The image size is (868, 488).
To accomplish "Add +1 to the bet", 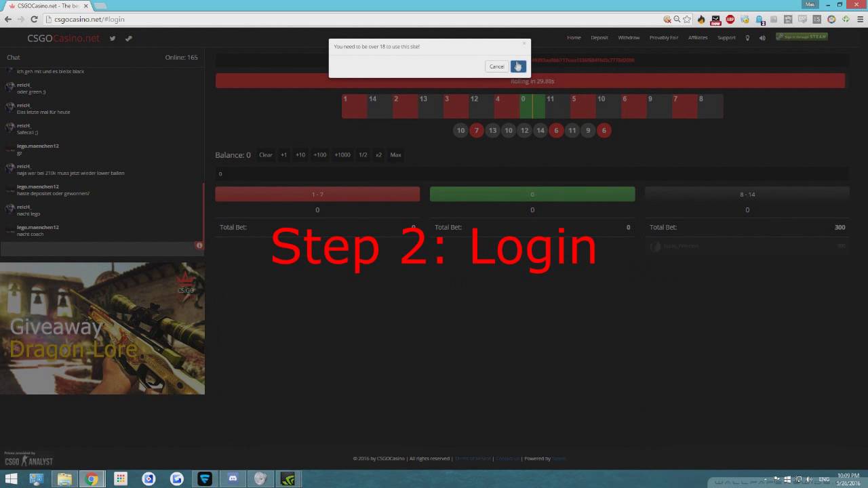I will [x=283, y=155].
